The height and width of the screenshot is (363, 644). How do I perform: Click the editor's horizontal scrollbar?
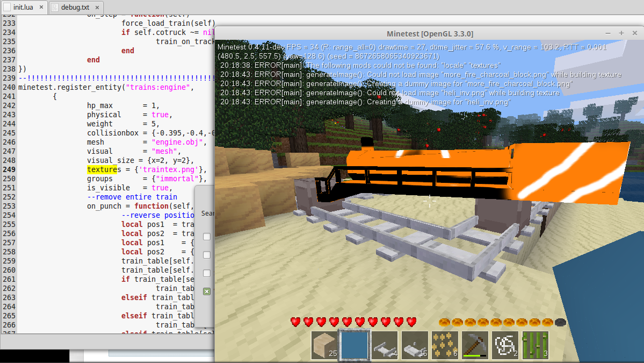[x=107, y=342]
